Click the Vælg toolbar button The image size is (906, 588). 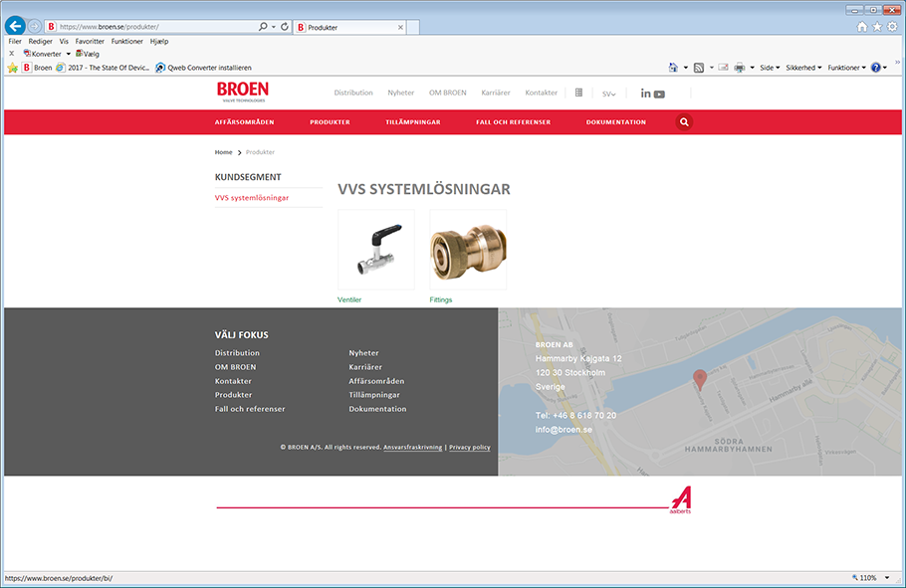click(88, 54)
